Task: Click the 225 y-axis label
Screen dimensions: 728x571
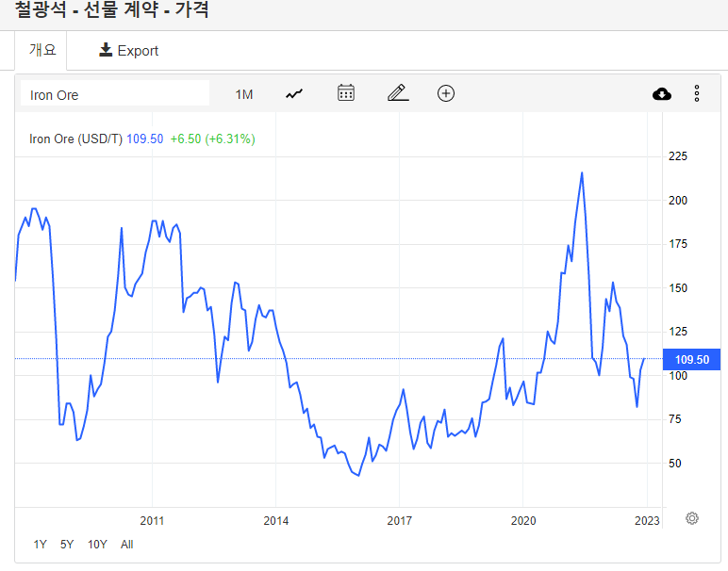Action: [677, 156]
